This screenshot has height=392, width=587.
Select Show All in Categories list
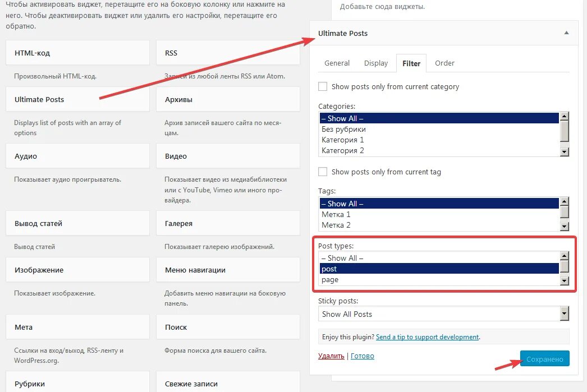pos(439,118)
